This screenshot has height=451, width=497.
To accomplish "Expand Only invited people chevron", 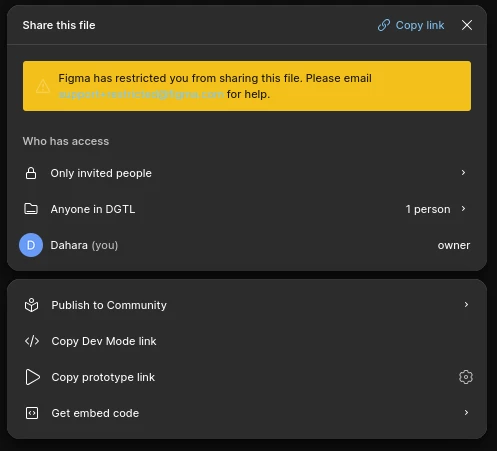I will [x=463, y=172].
